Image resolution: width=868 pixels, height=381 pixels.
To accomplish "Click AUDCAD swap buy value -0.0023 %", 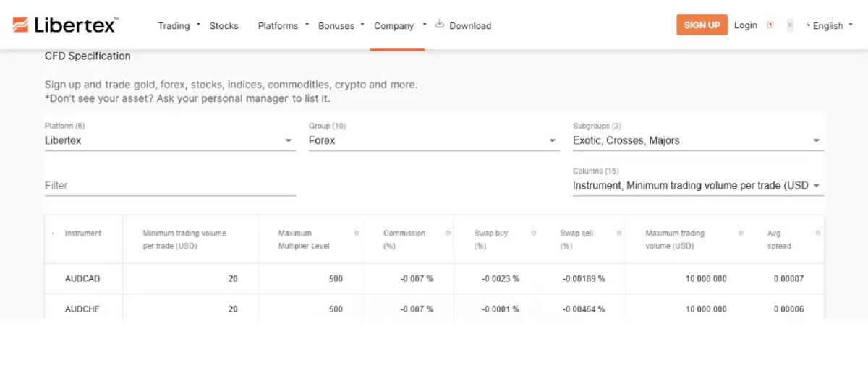I will tap(501, 278).
